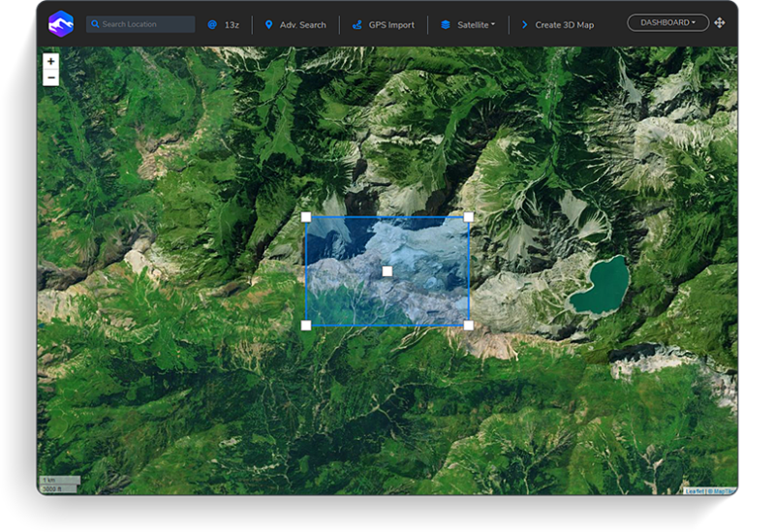This screenshot has width=775, height=532.
Task: Open the DASHBOARD dropdown menu
Action: [x=667, y=22]
